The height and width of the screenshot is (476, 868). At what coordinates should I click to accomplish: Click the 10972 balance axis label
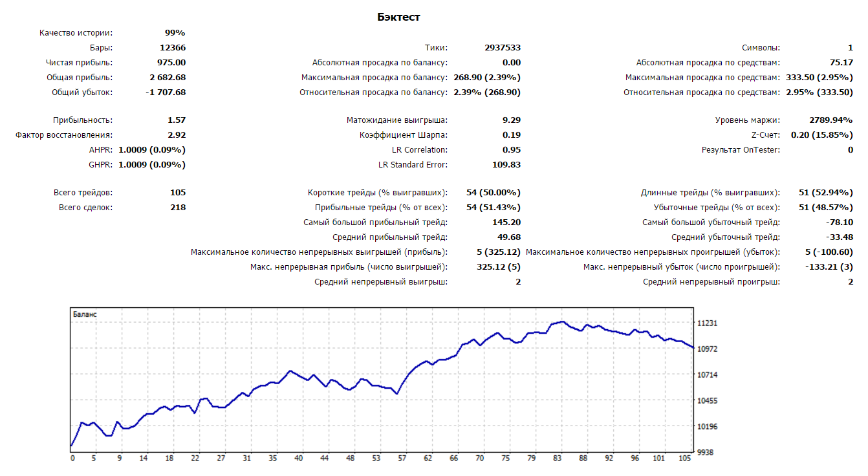[707, 349]
